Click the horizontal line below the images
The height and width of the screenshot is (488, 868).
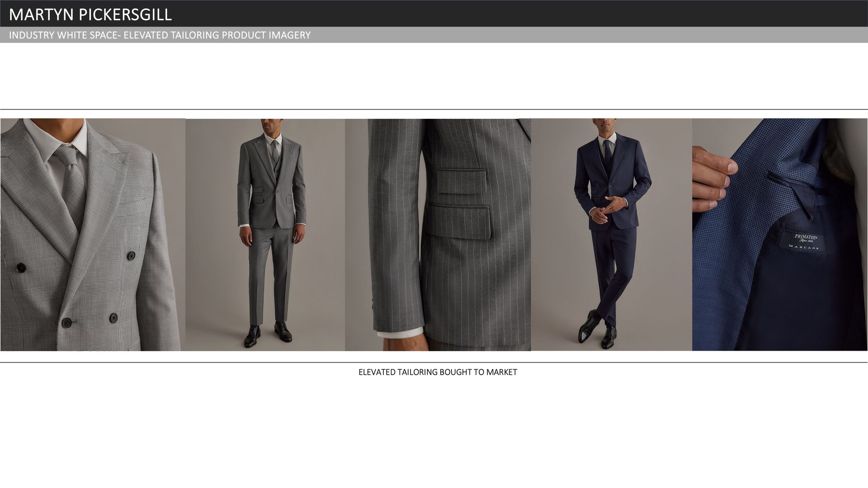pyautogui.click(x=434, y=362)
